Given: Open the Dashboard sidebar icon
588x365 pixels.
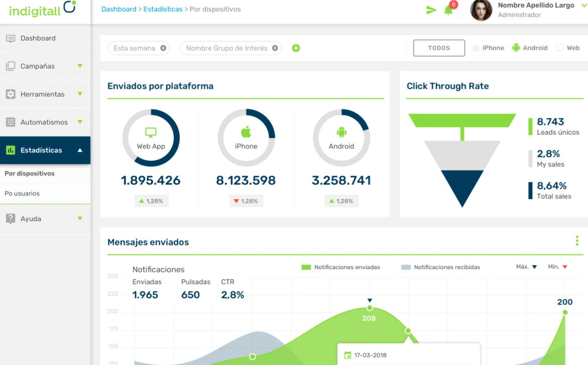Looking at the screenshot, I should [x=10, y=38].
